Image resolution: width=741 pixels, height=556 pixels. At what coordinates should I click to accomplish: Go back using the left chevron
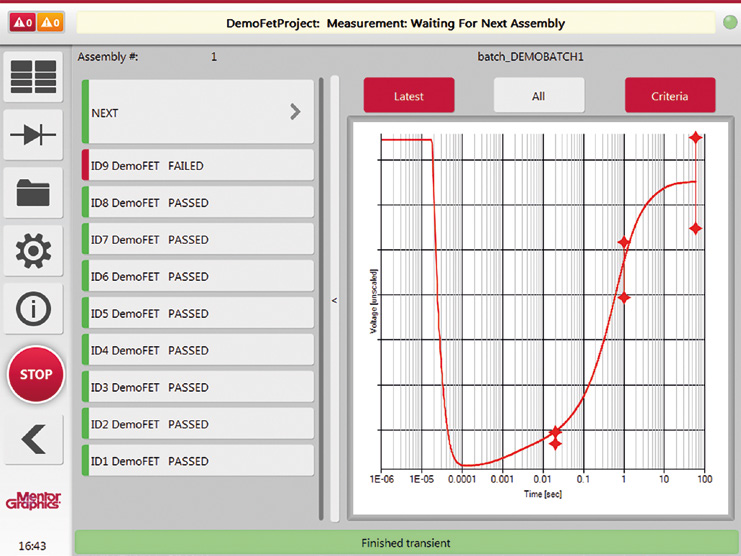pyautogui.click(x=33, y=439)
